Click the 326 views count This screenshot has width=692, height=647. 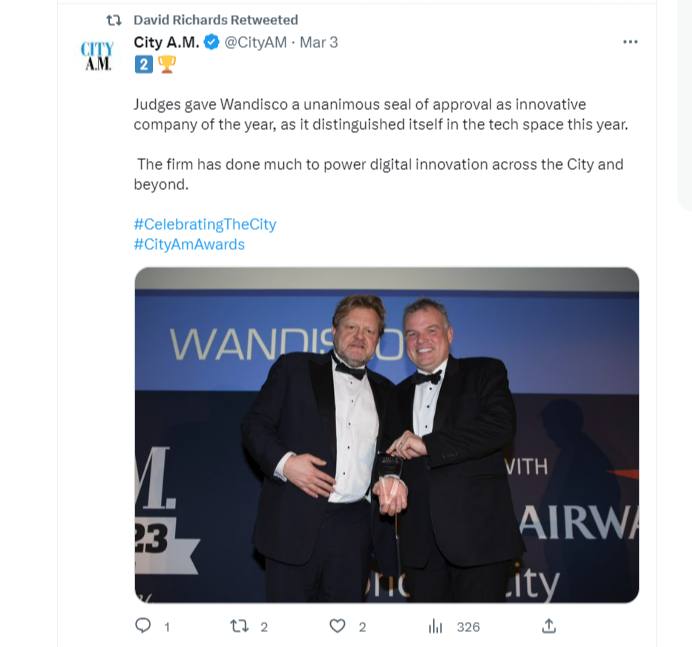point(468,627)
